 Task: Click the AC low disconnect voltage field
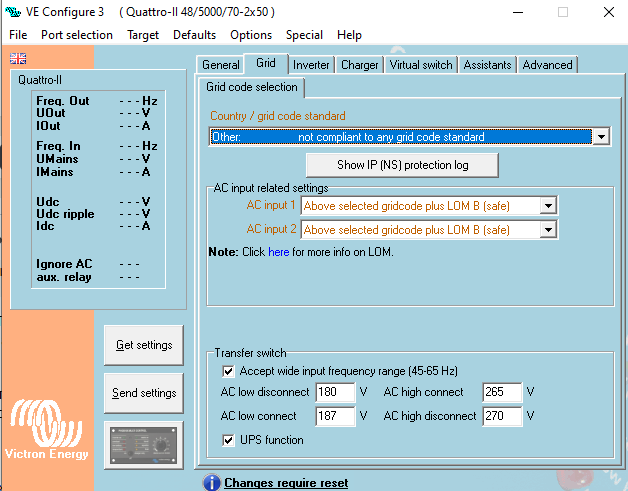[335, 392]
